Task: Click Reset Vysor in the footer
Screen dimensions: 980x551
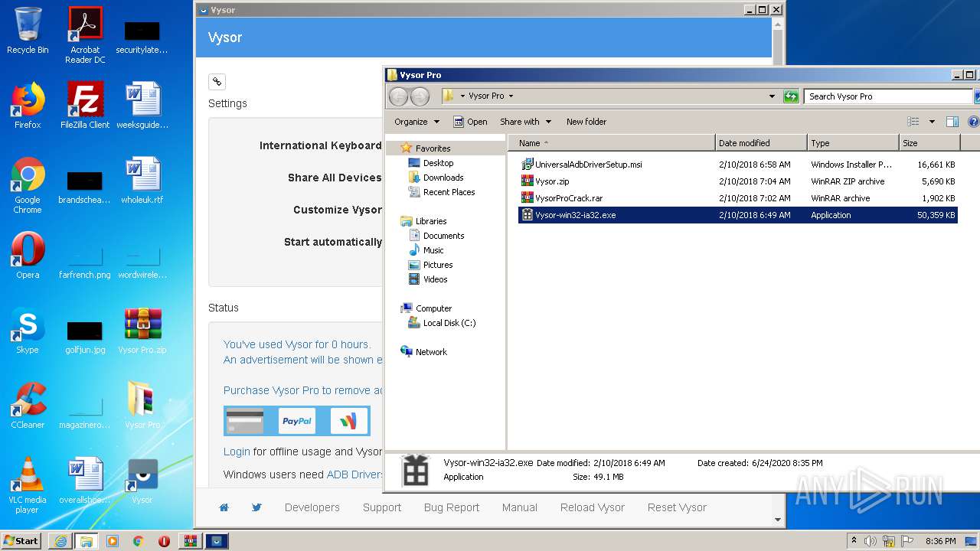Action: pyautogui.click(x=677, y=507)
